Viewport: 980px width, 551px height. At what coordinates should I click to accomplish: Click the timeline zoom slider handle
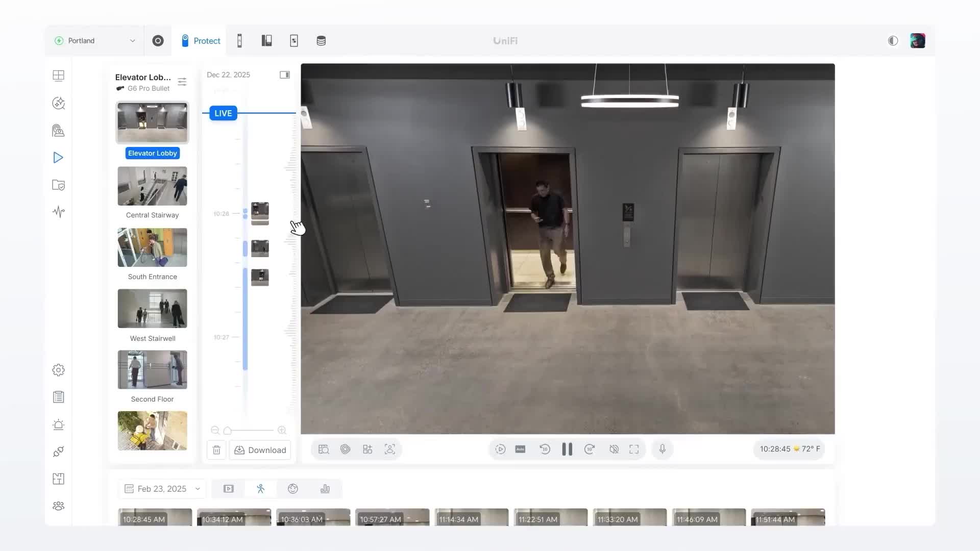tap(228, 431)
